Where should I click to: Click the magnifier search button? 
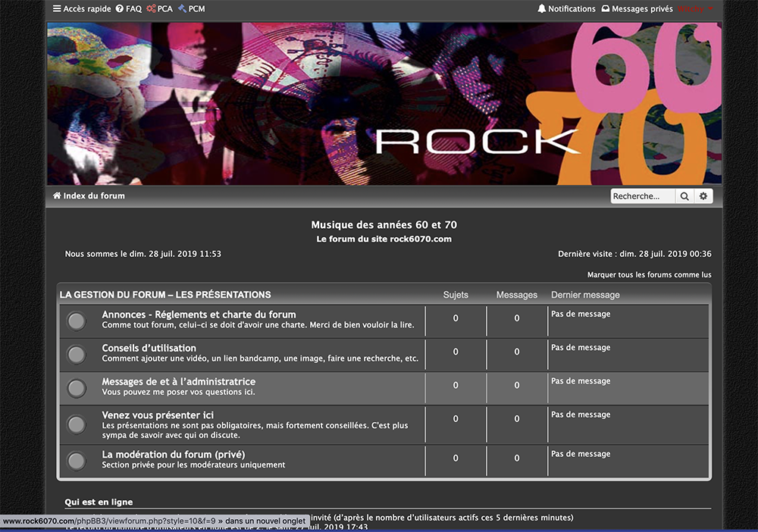[684, 196]
